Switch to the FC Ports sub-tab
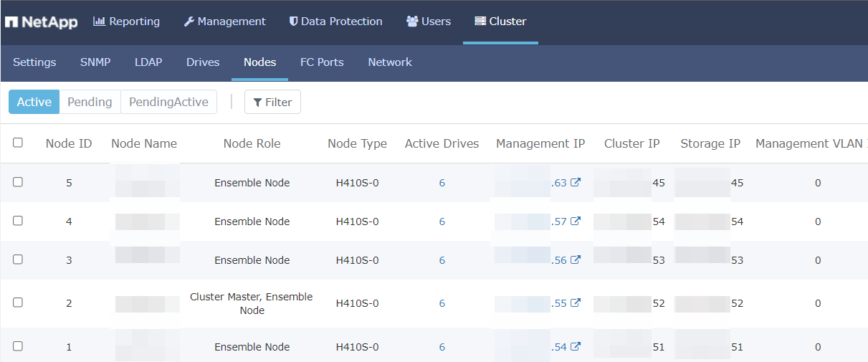The image size is (868, 362). pyautogui.click(x=322, y=62)
